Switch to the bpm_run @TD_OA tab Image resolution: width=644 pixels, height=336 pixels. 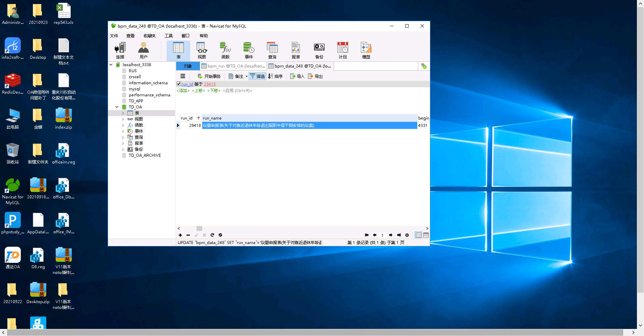[233, 66]
